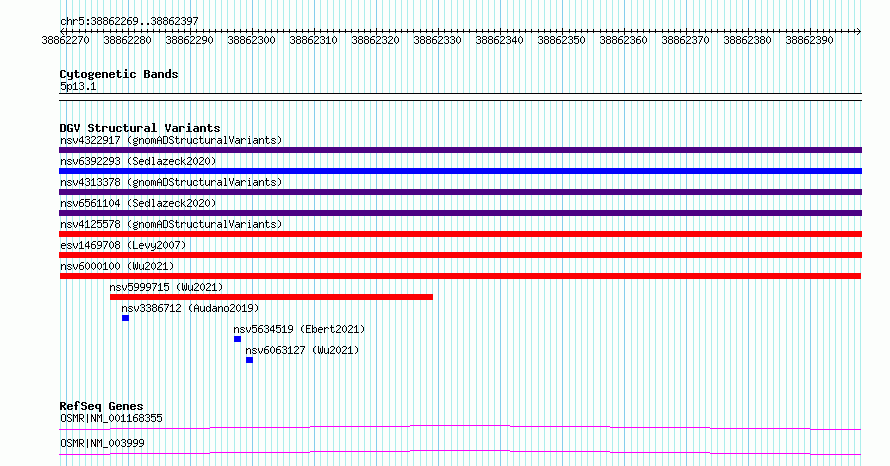Click label esv1469708 (Levy2007)
Image resolution: width=890 pixels, height=466 pixels.
(x=123, y=245)
